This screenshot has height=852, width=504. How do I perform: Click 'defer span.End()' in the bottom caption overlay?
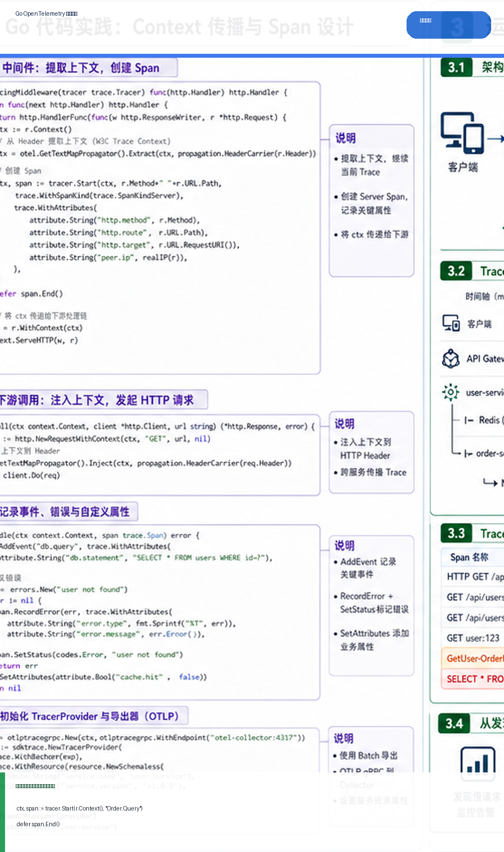tap(38, 824)
